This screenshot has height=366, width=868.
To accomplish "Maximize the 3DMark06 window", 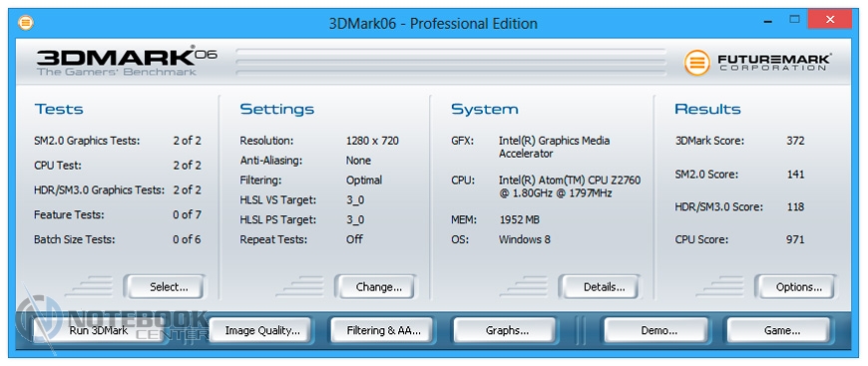I will [795, 19].
